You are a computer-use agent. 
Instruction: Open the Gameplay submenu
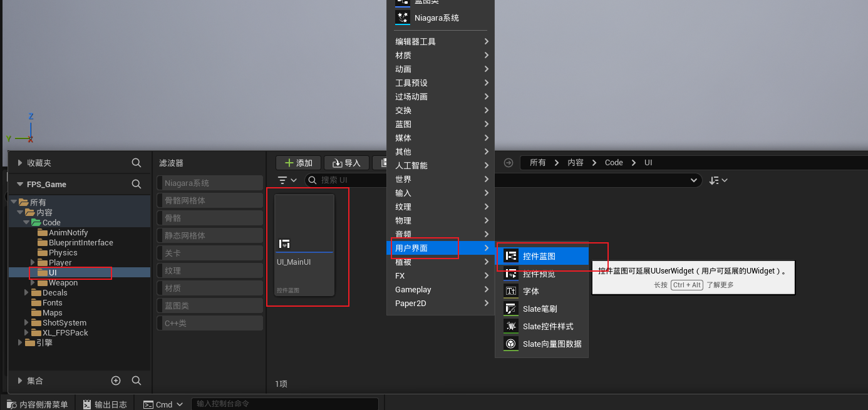pos(441,289)
